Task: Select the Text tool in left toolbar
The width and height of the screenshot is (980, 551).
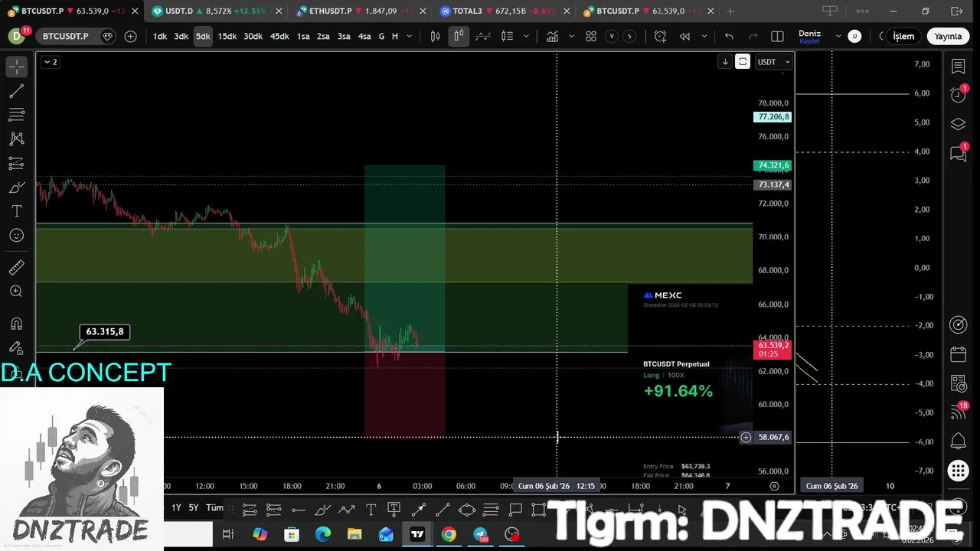Action: point(16,211)
